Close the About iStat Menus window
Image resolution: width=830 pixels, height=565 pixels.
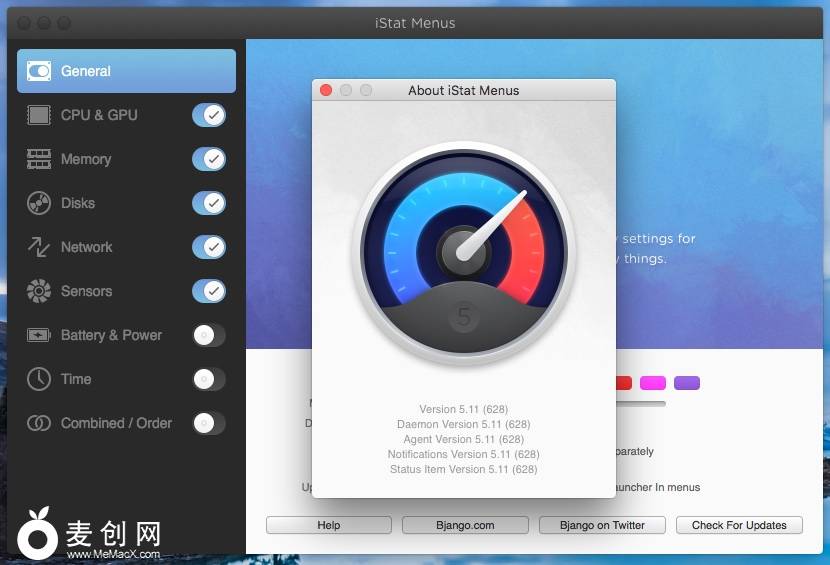(x=326, y=90)
